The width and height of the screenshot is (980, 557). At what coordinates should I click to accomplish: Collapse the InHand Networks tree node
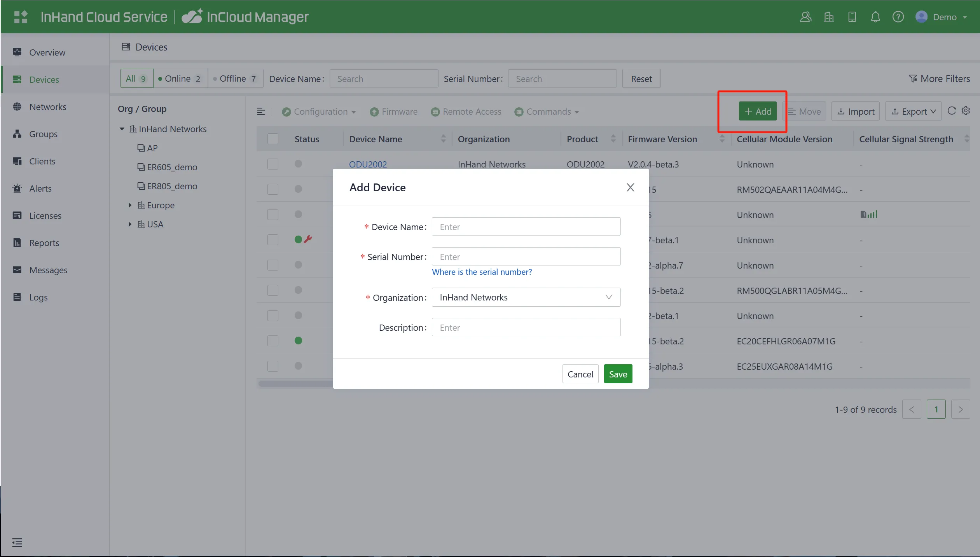pyautogui.click(x=122, y=129)
